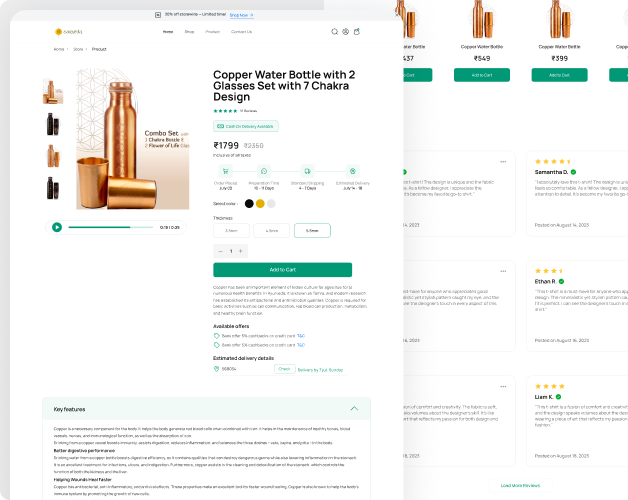This screenshot has height=500, width=628.
Task: Click the minus quantity button
Action: 220,251
